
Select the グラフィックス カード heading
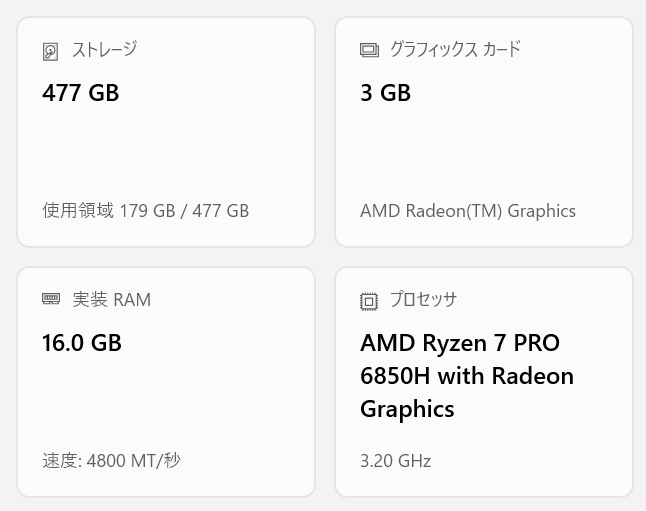pos(455,49)
